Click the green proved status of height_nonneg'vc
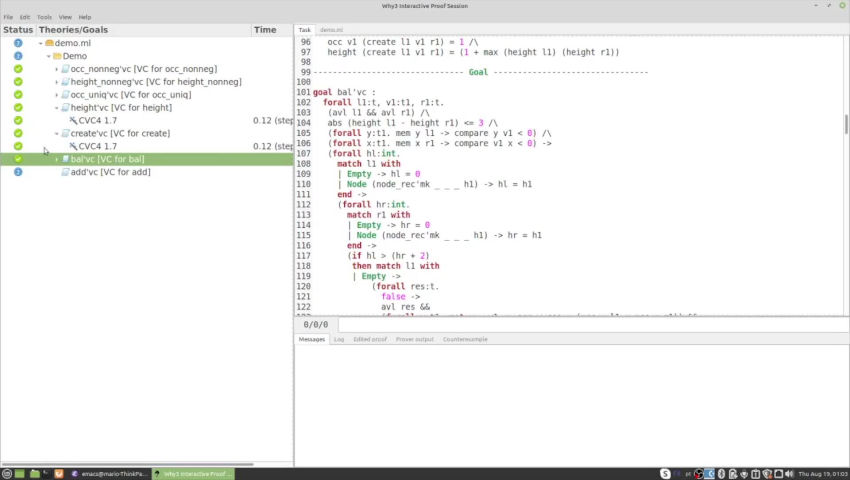Screen dimensions: 850x480 click(x=18, y=82)
